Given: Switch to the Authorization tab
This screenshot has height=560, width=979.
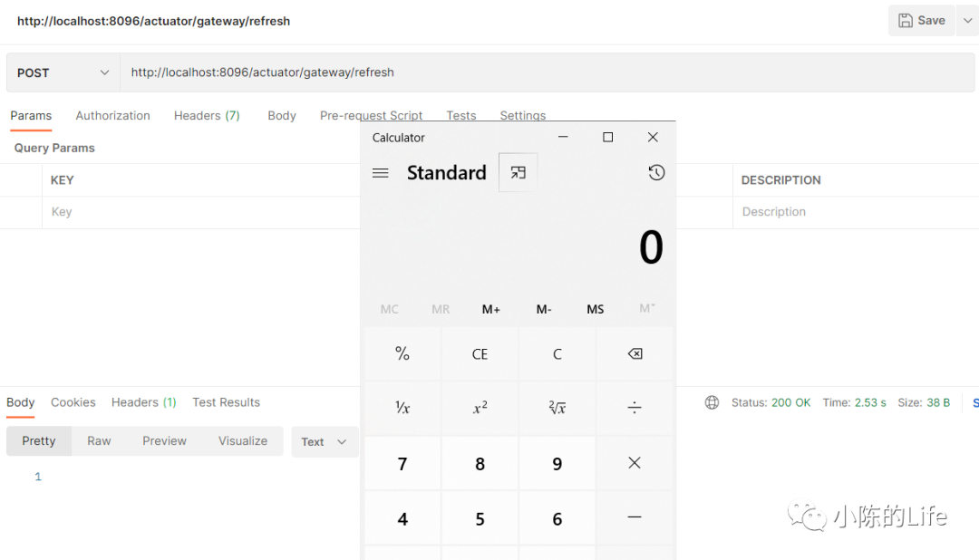Looking at the screenshot, I should 112,116.
